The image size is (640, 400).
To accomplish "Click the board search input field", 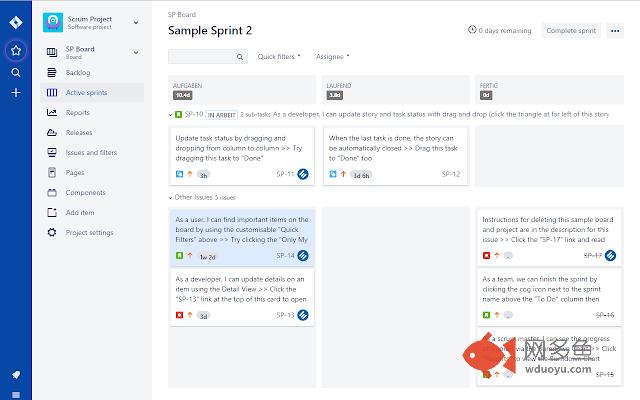I will tap(207, 57).
